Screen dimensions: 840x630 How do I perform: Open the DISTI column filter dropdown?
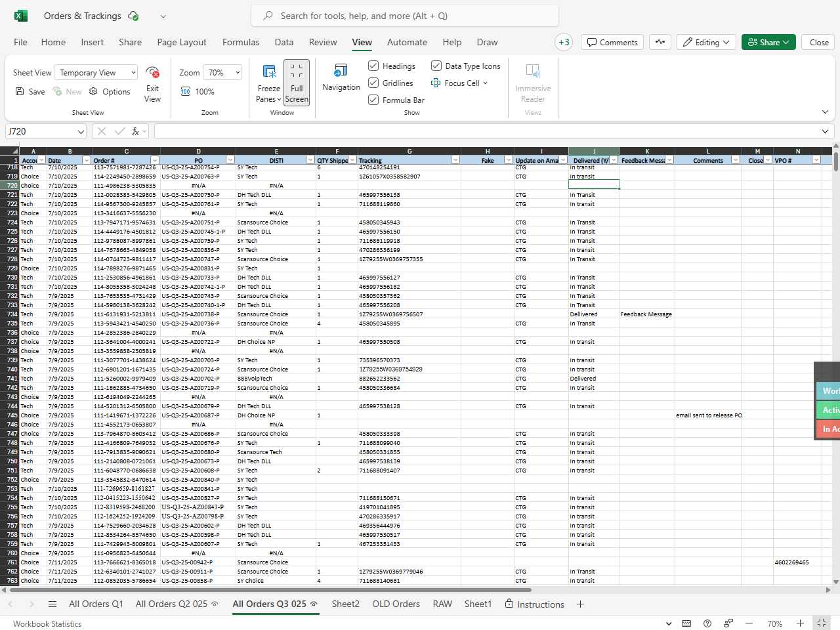[310, 160]
